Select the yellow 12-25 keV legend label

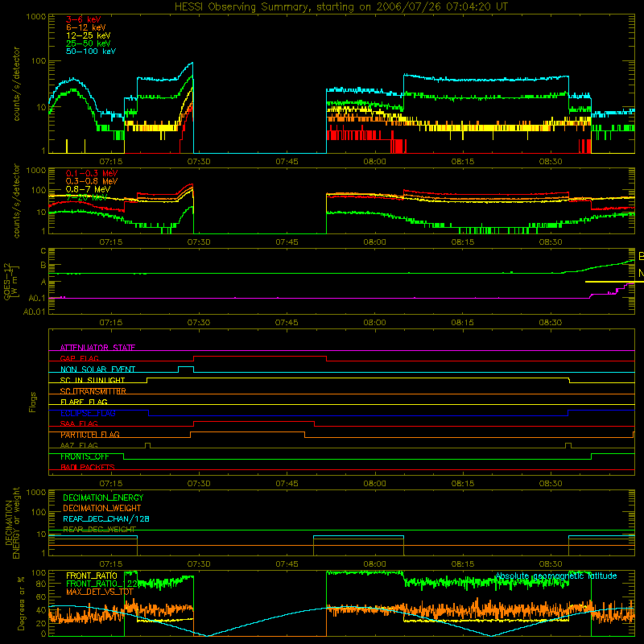tap(88, 35)
